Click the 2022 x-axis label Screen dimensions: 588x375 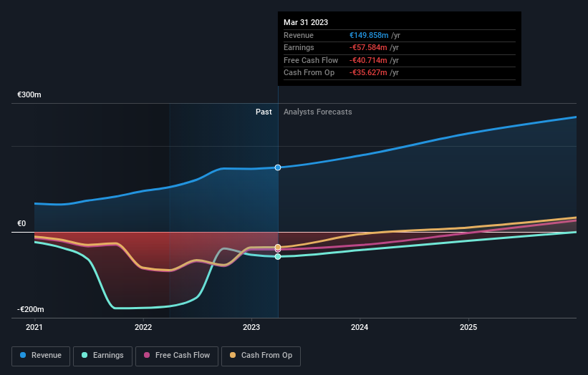pos(143,328)
